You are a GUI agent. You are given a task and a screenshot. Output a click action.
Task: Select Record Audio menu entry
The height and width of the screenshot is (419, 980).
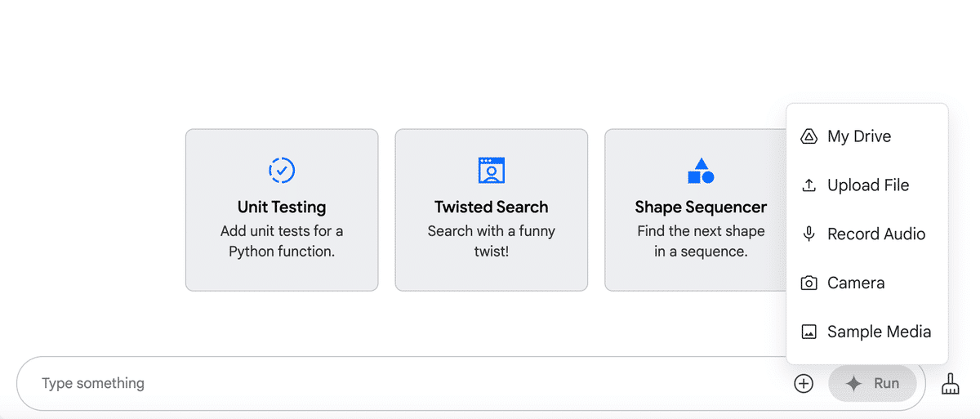click(x=875, y=234)
